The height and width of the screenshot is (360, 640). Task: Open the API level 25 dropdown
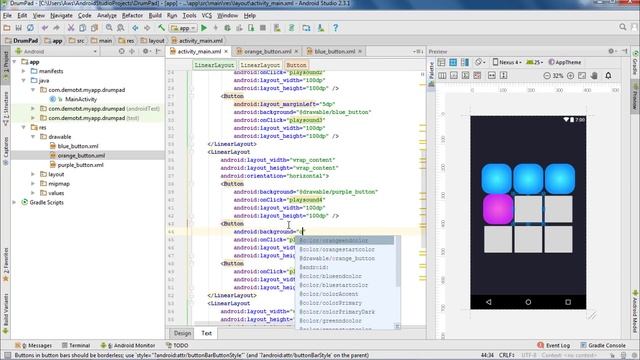click(534, 62)
